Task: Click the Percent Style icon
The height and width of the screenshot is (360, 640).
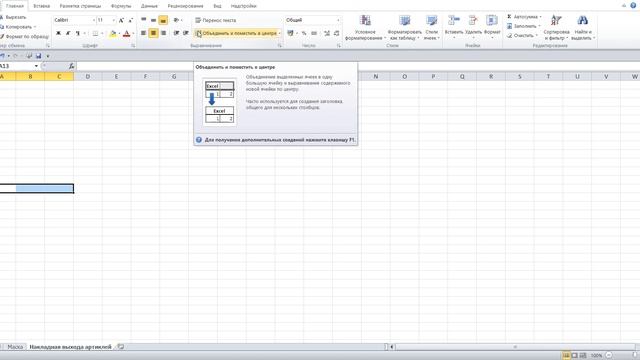Action: click(304, 33)
